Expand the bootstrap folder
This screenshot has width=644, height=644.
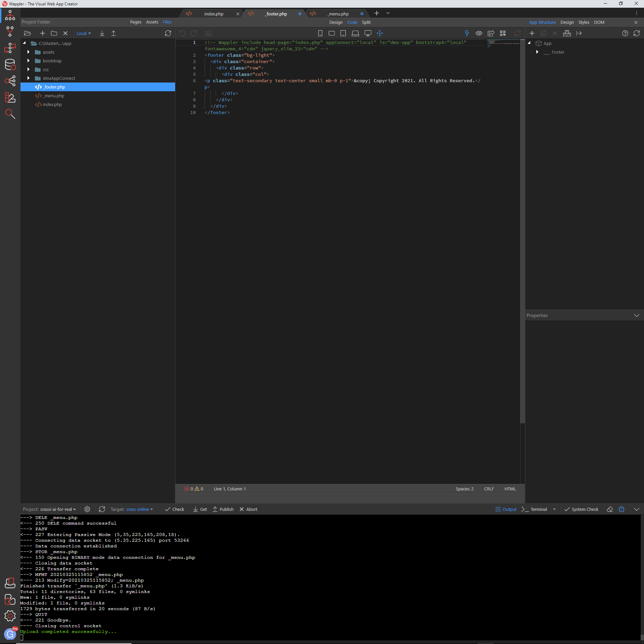pos(29,61)
